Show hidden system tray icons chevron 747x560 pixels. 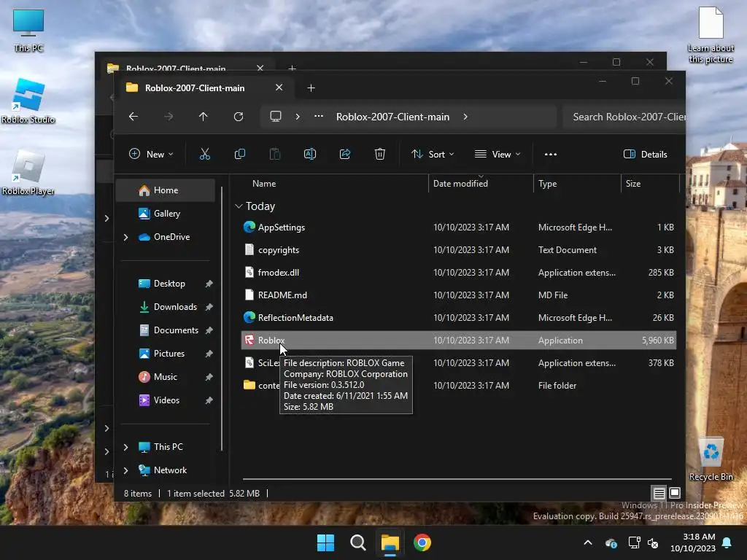(x=588, y=542)
